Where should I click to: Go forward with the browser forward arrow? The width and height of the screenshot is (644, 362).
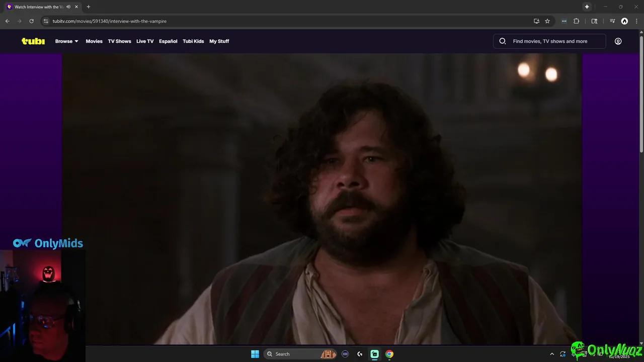click(x=19, y=21)
